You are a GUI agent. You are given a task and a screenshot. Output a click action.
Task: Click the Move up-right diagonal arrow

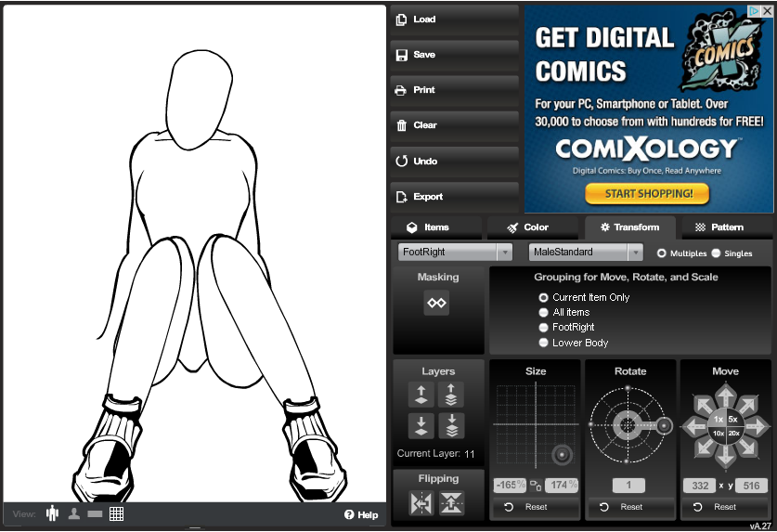point(747,405)
